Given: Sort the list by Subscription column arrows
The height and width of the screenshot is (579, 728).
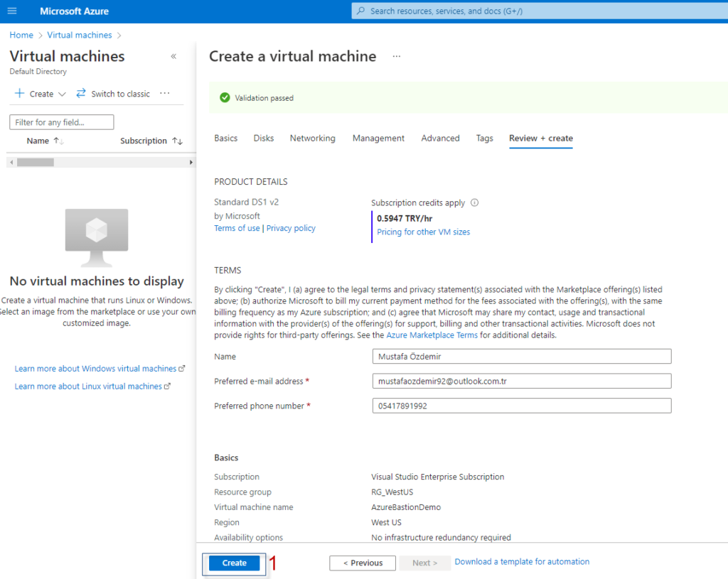Looking at the screenshot, I should tap(177, 141).
